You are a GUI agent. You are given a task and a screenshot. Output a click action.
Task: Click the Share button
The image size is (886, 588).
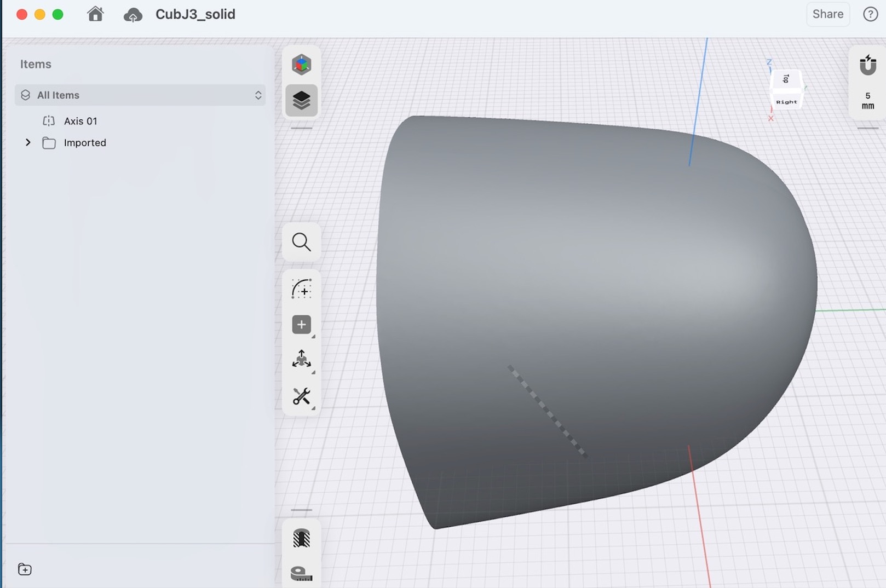point(827,14)
